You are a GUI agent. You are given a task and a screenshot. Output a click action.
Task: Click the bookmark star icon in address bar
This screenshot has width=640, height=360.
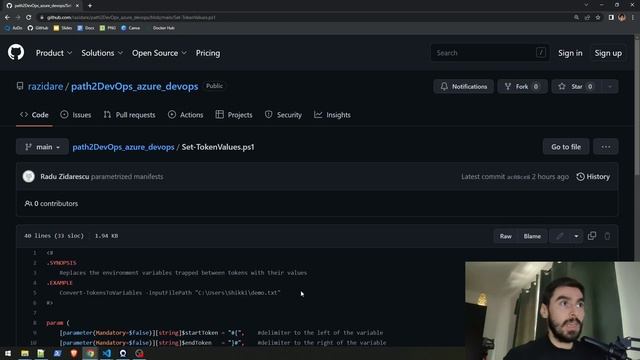[598, 18]
